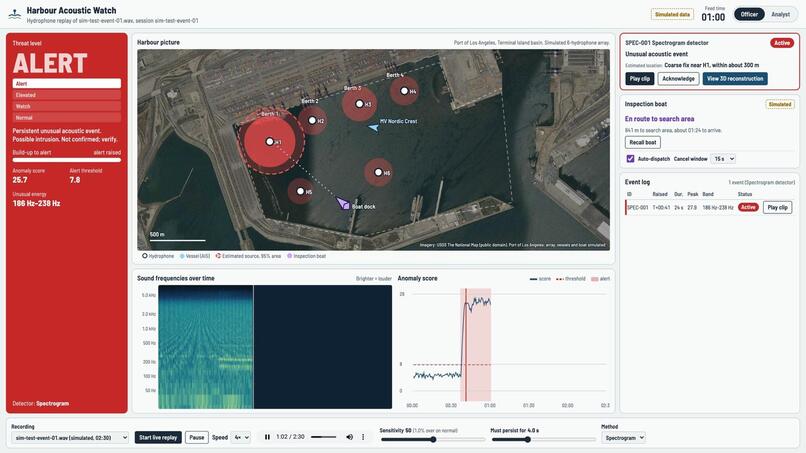Click Hydrophone legend circle icon
Screen dimensions: 806x453
tap(144, 256)
